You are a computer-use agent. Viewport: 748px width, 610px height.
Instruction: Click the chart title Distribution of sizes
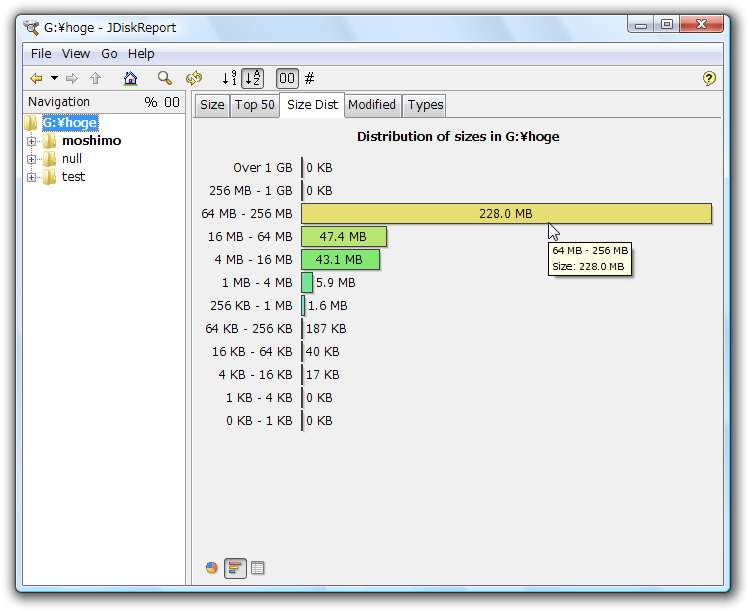tap(458, 136)
